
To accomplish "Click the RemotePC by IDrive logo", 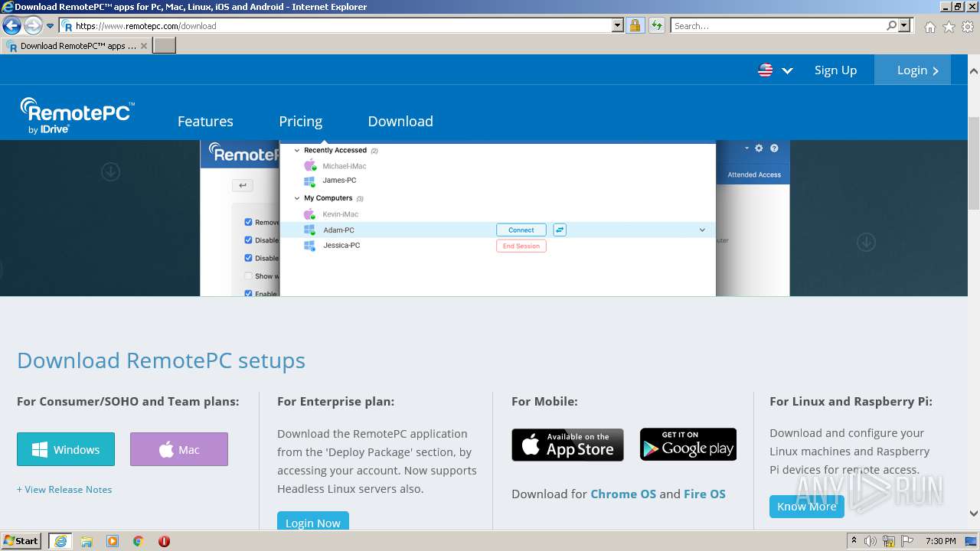I will [x=77, y=116].
